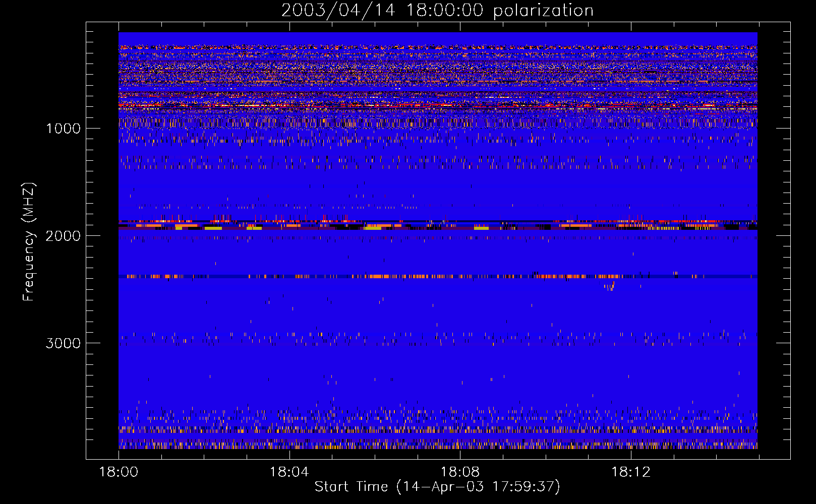Click the 18:08 time tick label
The height and width of the screenshot is (504, 816).
(x=460, y=472)
